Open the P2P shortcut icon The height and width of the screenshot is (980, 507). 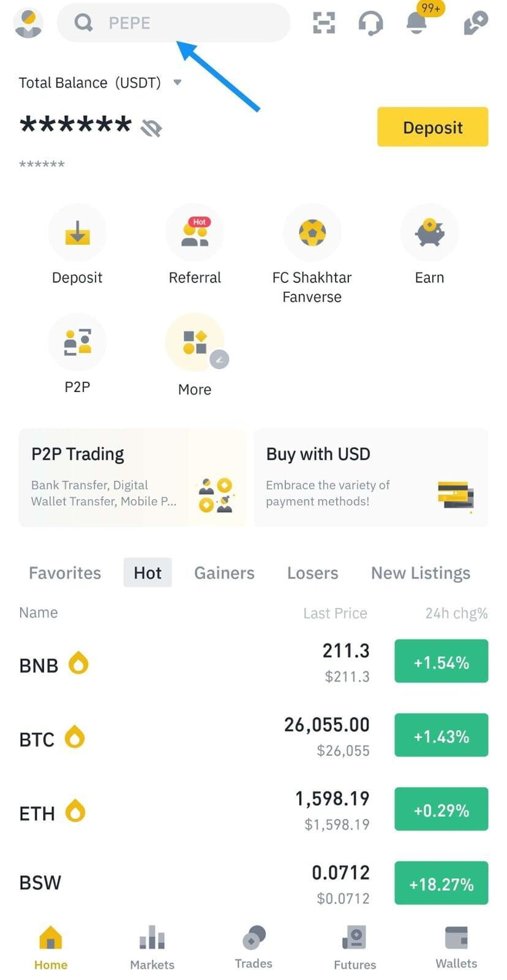pyautogui.click(x=77, y=342)
